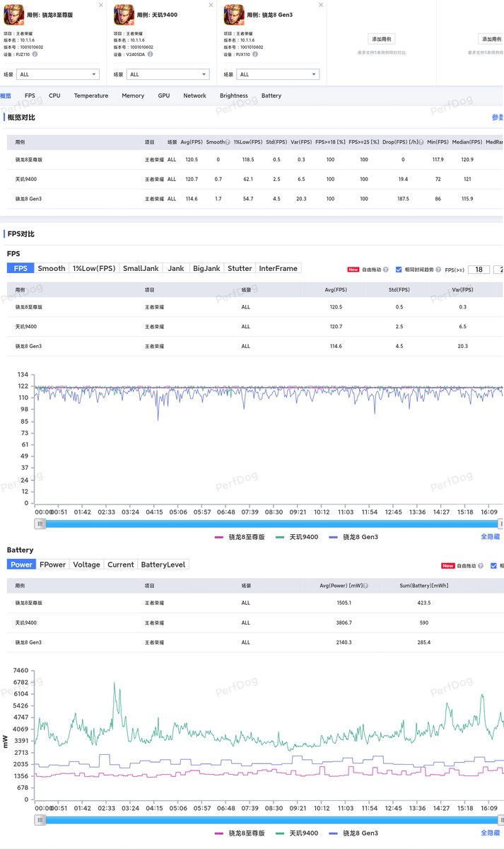Toggle the checkbox in the Battery section header
This screenshot has width=504, height=849.
[x=493, y=566]
